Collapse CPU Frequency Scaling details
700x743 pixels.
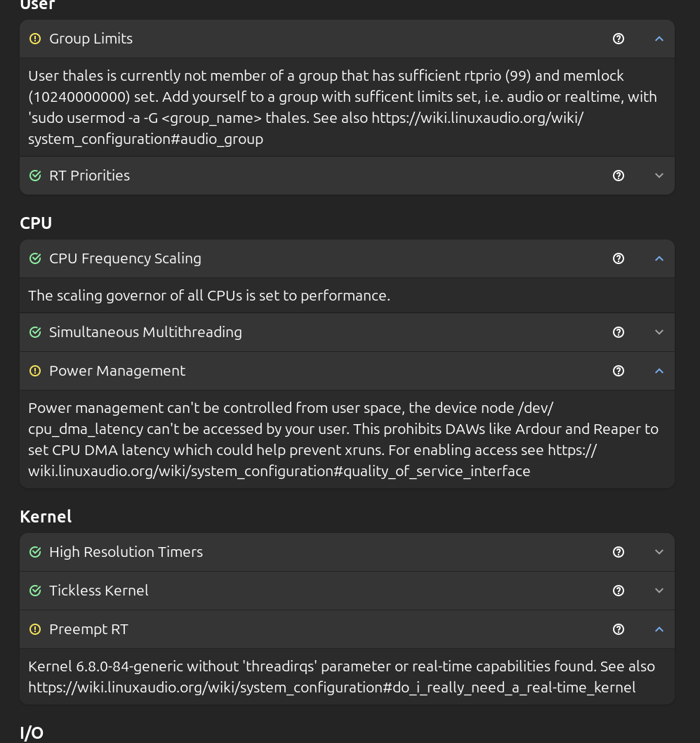659,258
